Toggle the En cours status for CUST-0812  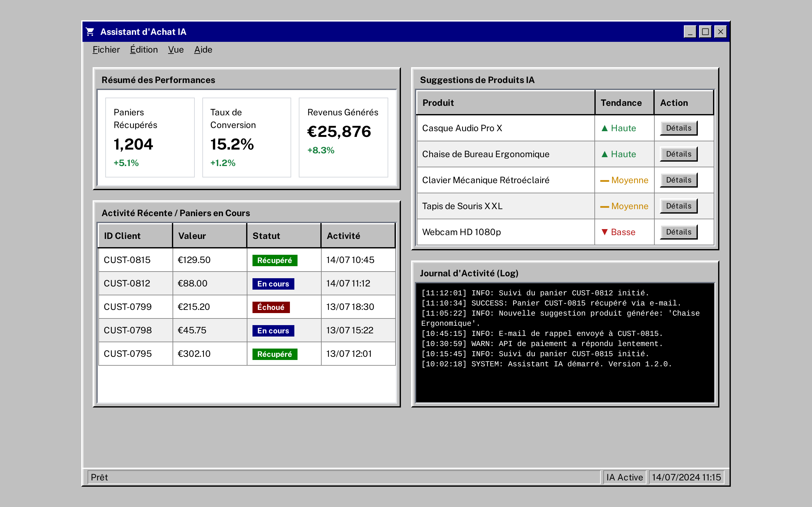pos(273,283)
